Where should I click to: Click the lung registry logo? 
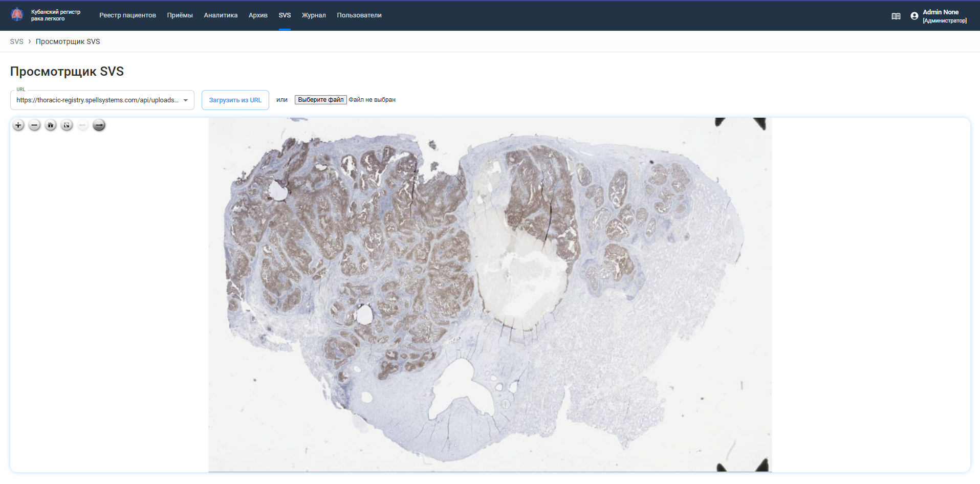[x=17, y=15]
